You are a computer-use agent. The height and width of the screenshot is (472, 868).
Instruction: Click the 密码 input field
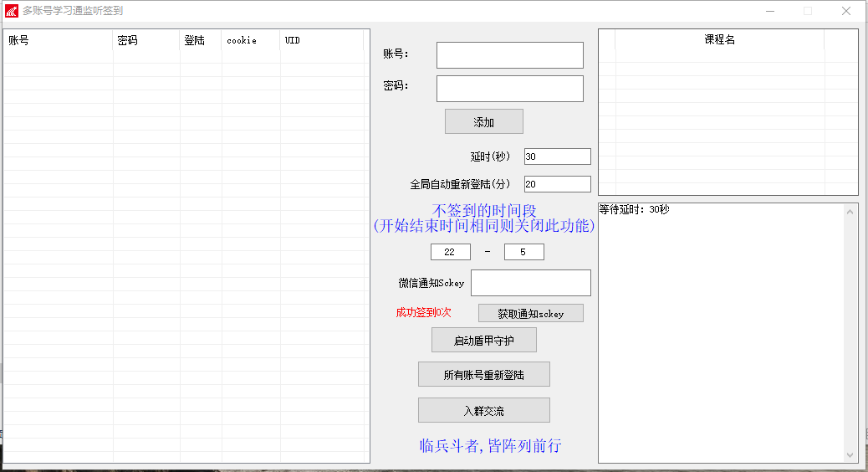tap(510, 89)
